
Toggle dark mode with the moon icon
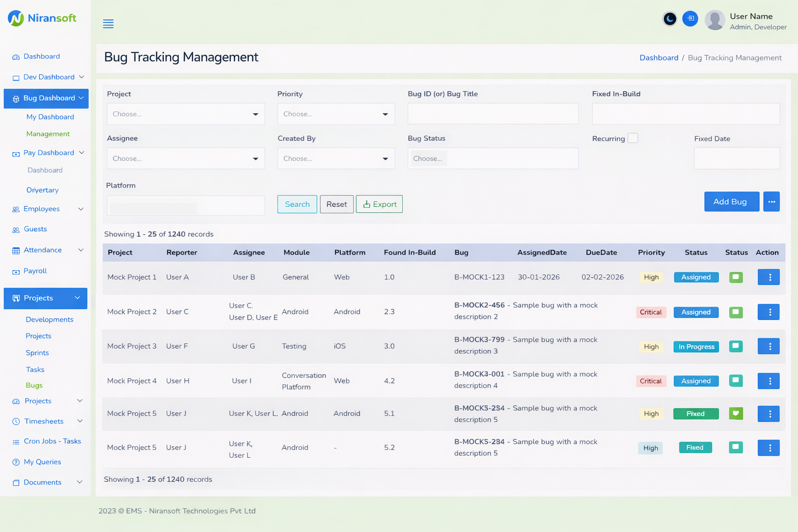[x=670, y=19]
